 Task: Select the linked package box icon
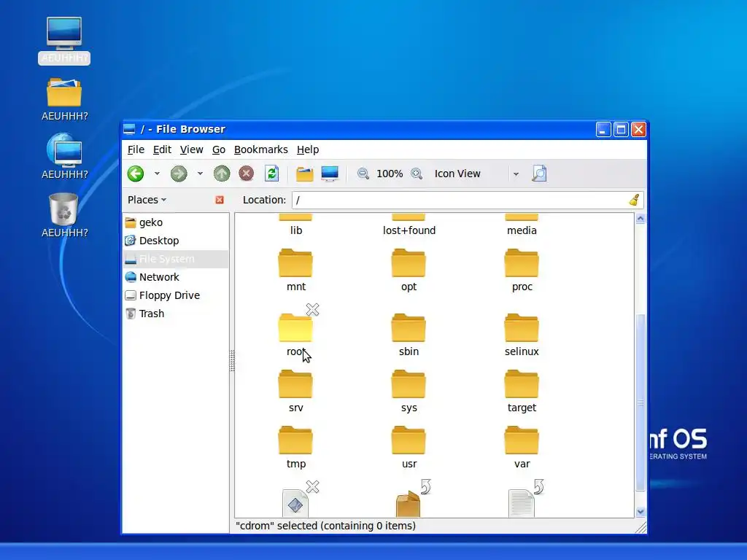(409, 504)
